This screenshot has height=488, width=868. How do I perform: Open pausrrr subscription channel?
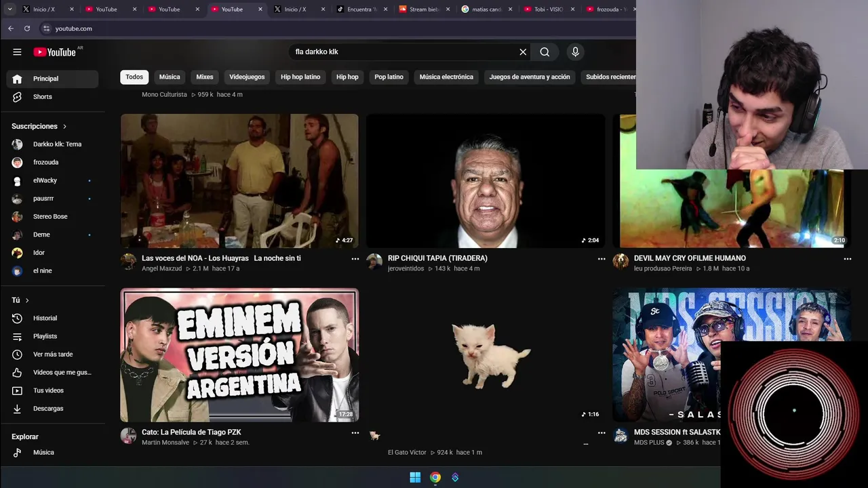click(52, 199)
